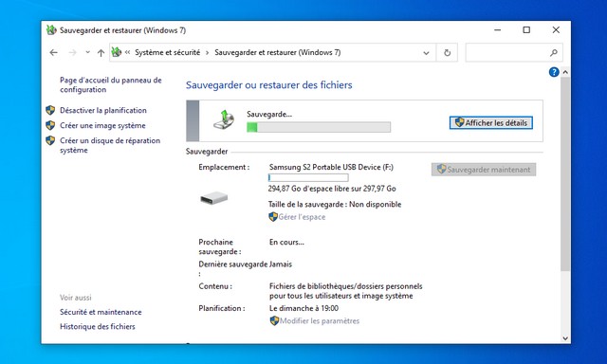Screen dimensions: 607x364
Task: Click the text Samsung S2 Portable USB Device (F:)
Action: pos(331,167)
